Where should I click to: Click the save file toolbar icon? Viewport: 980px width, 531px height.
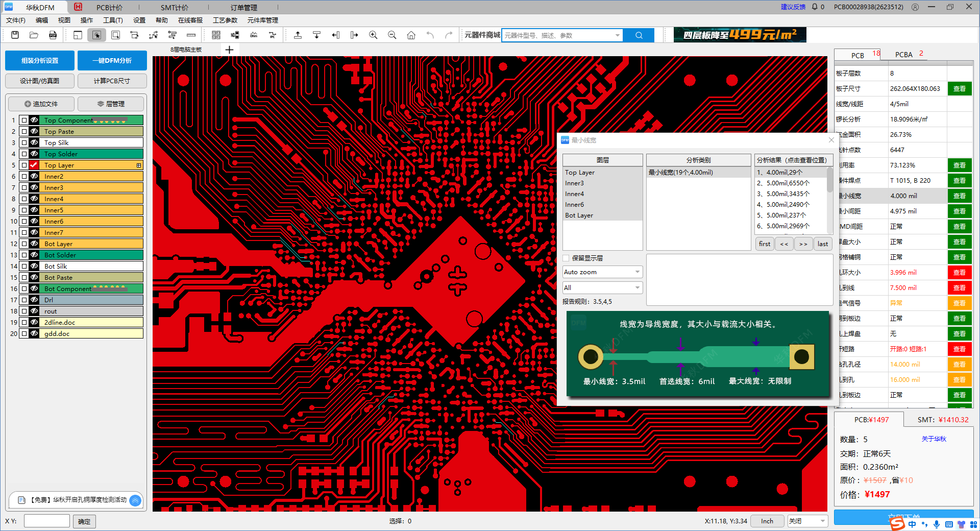click(x=15, y=35)
